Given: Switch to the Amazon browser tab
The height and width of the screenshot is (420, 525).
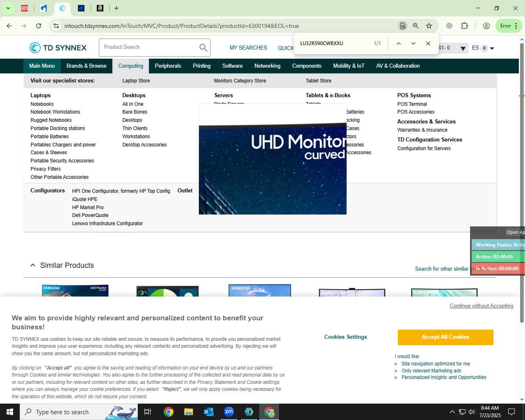Looking at the screenshot, I should (100, 8).
